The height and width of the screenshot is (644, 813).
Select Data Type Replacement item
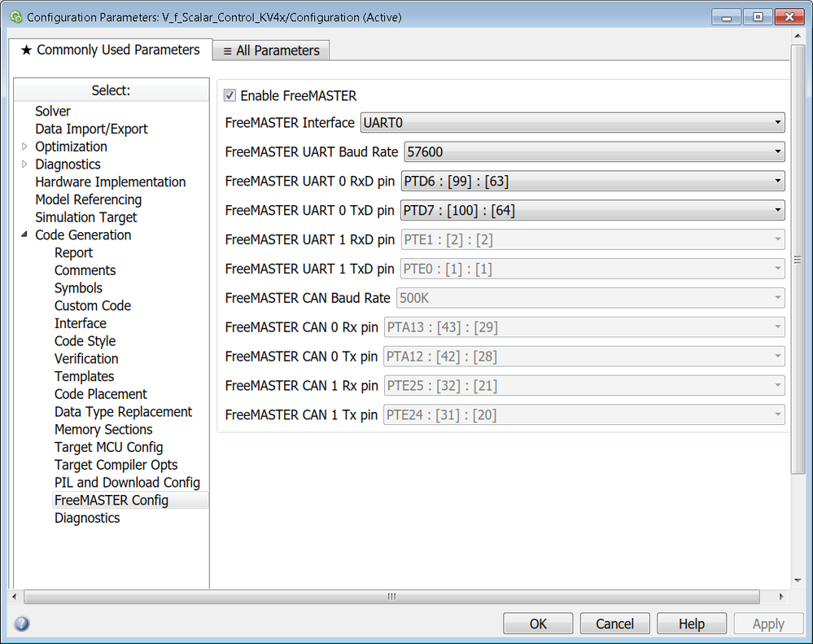[123, 412]
